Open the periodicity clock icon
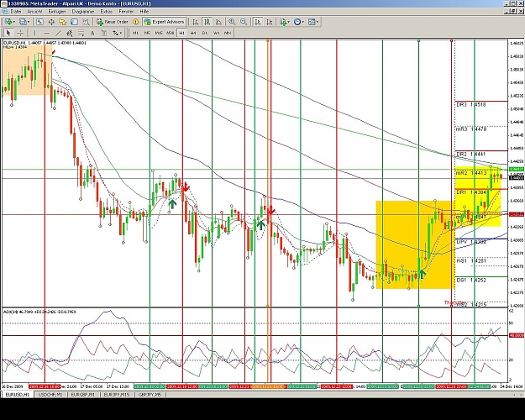Screen dimensions: 525x420 point(297,22)
